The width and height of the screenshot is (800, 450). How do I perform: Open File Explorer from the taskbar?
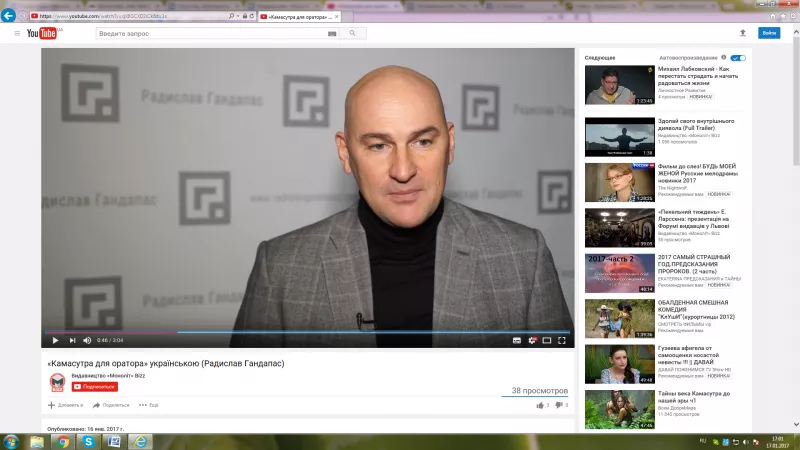(37, 442)
